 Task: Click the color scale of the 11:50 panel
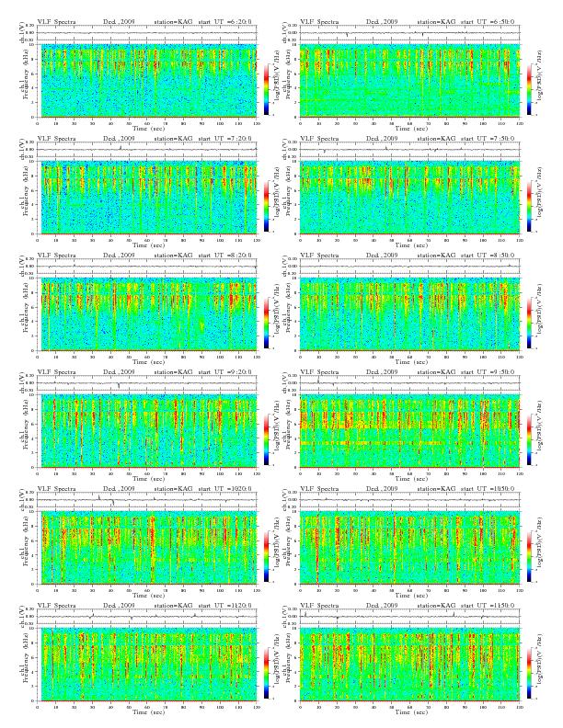point(530,674)
